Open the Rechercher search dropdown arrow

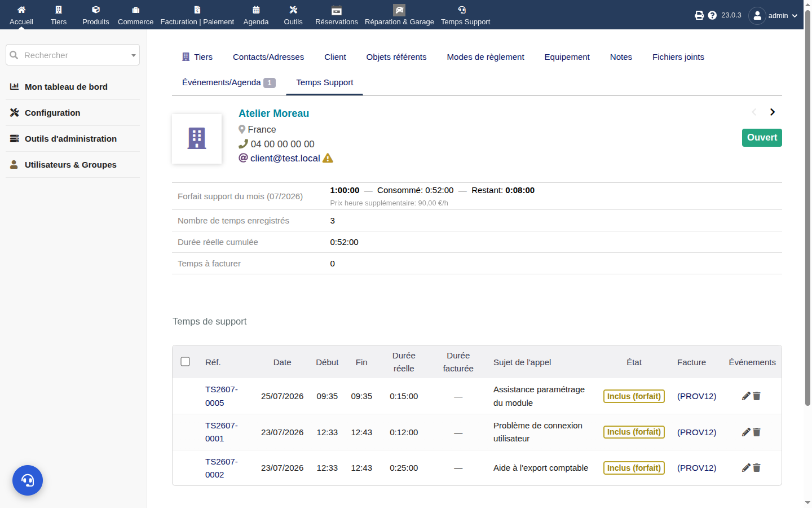click(134, 55)
